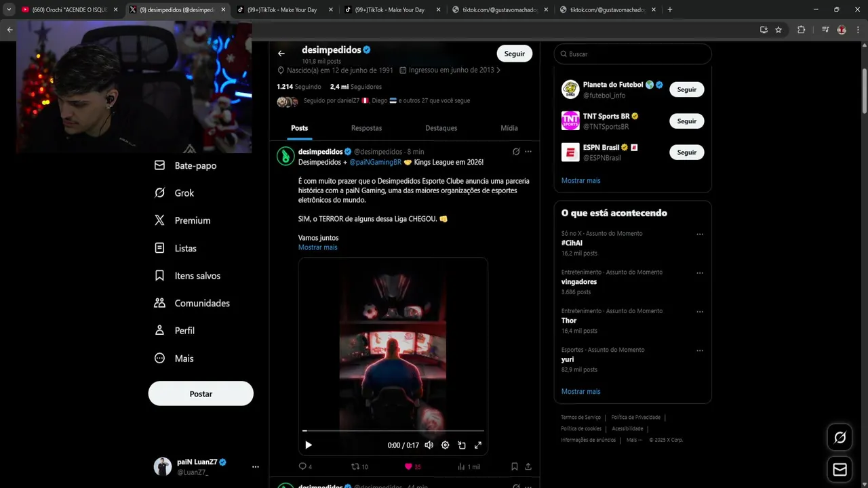Open the Bate-papo sidebar item
This screenshot has width=868, height=488.
pyautogui.click(x=185, y=165)
